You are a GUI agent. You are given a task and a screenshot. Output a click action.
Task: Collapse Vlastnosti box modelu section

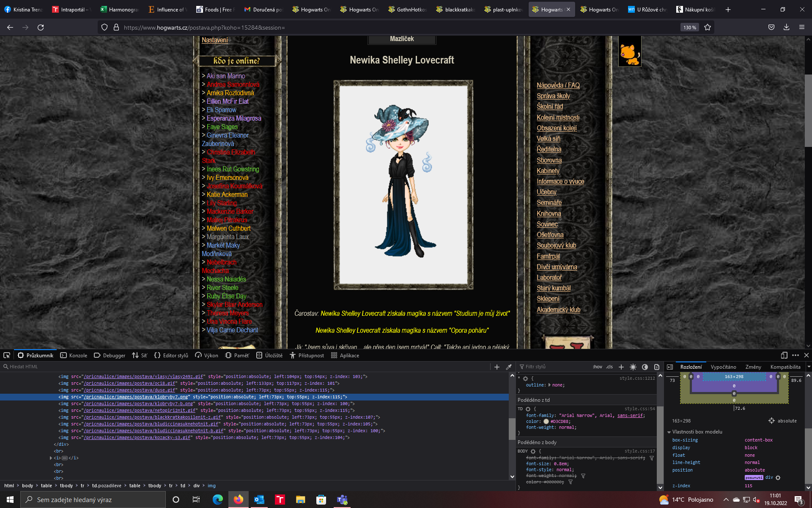(x=669, y=432)
